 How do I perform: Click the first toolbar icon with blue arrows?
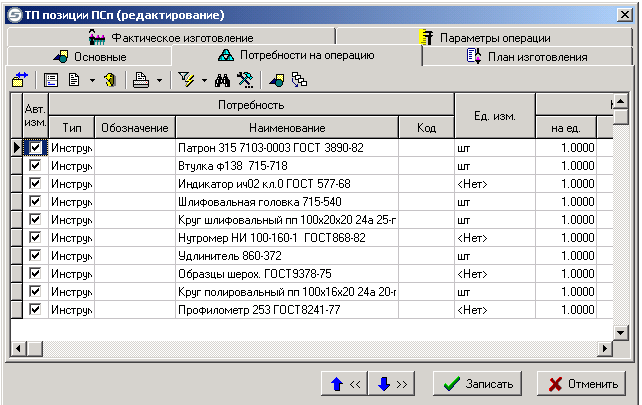[x=20, y=79]
